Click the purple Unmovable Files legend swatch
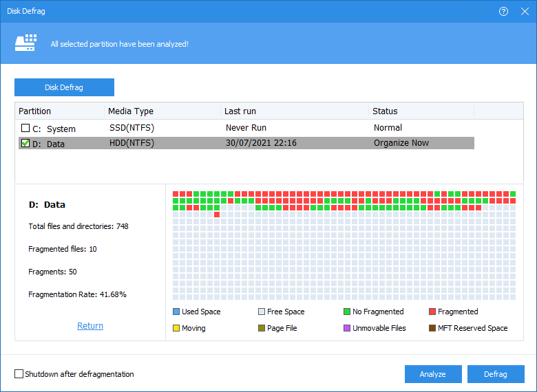 tap(347, 328)
